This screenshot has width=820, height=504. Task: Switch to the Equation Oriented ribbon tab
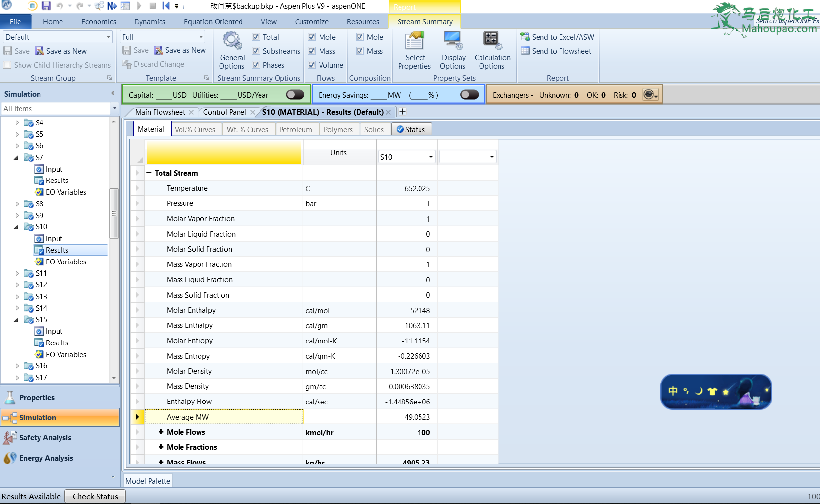tap(213, 21)
